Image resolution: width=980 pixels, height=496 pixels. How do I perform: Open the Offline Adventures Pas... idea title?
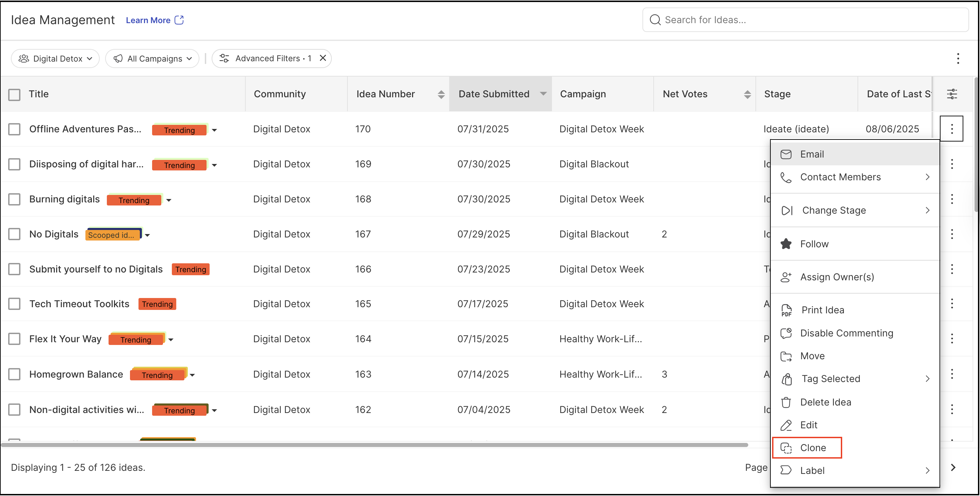click(85, 129)
